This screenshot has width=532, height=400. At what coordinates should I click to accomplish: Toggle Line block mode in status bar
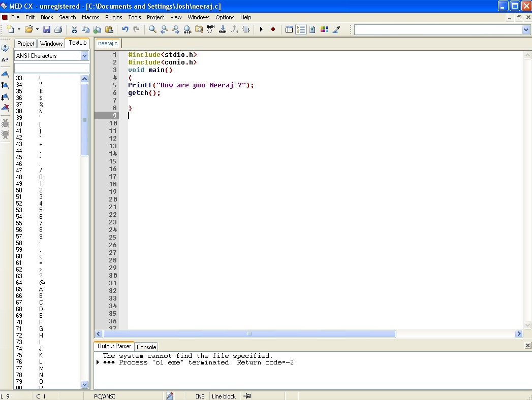pos(224,396)
